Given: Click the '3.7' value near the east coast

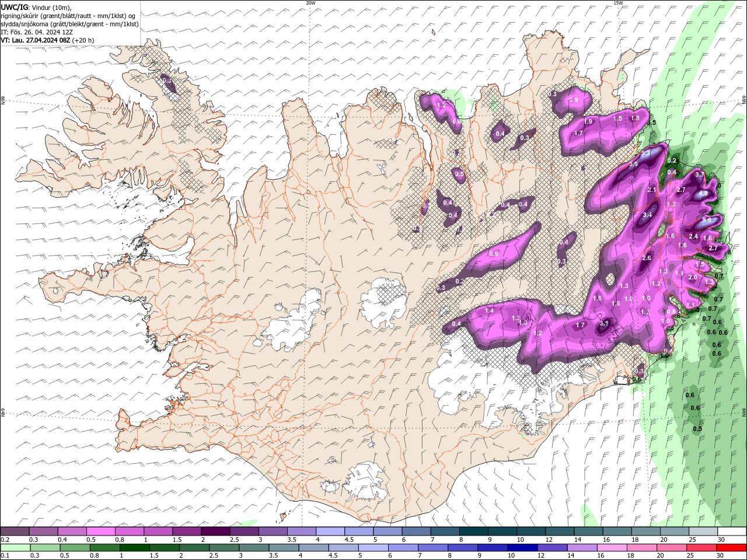Looking at the screenshot, I should [700, 174].
